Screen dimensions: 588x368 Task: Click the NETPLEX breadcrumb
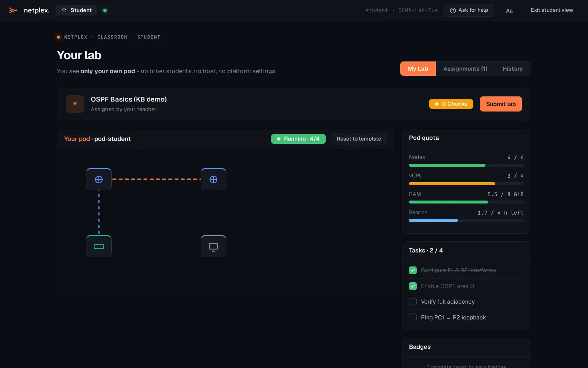coord(76,37)
